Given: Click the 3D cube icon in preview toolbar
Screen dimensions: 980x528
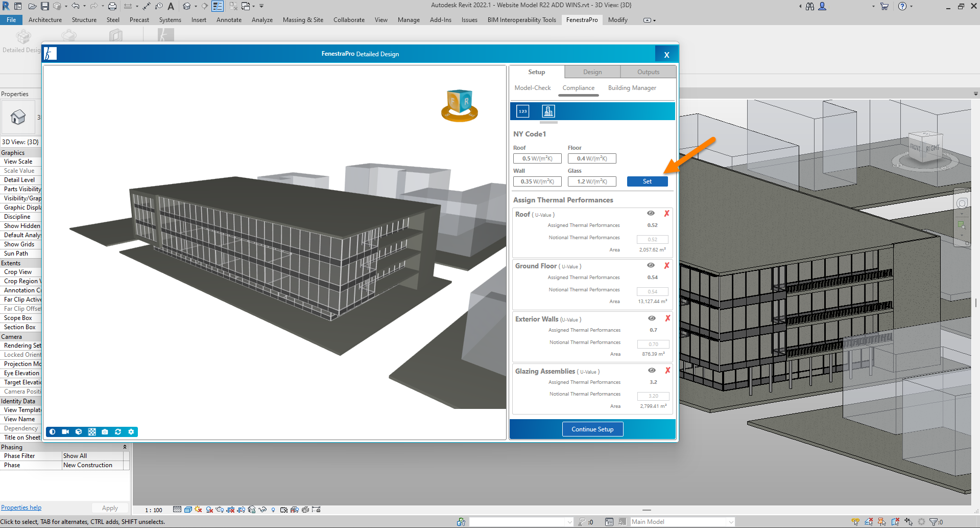Looking at the screenshot, I should [79, 432].
